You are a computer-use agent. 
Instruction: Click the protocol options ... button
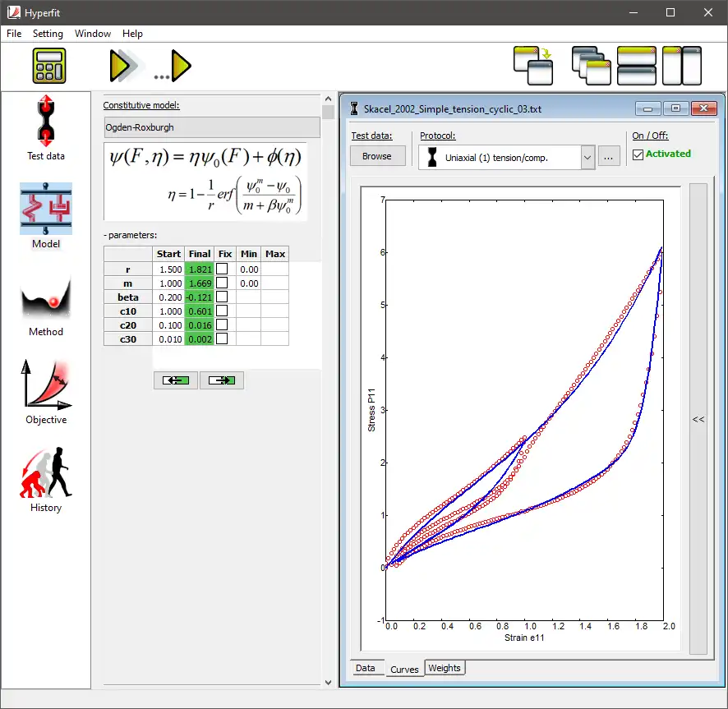pyautogui.click(x=608, y=158)
